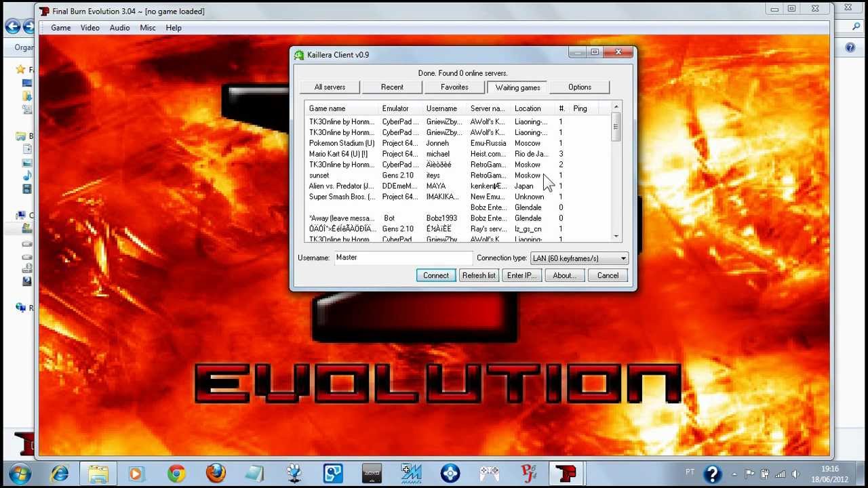Select the Alien vs. Predator row
The image size is (868, 488).
tap(458, 186)
